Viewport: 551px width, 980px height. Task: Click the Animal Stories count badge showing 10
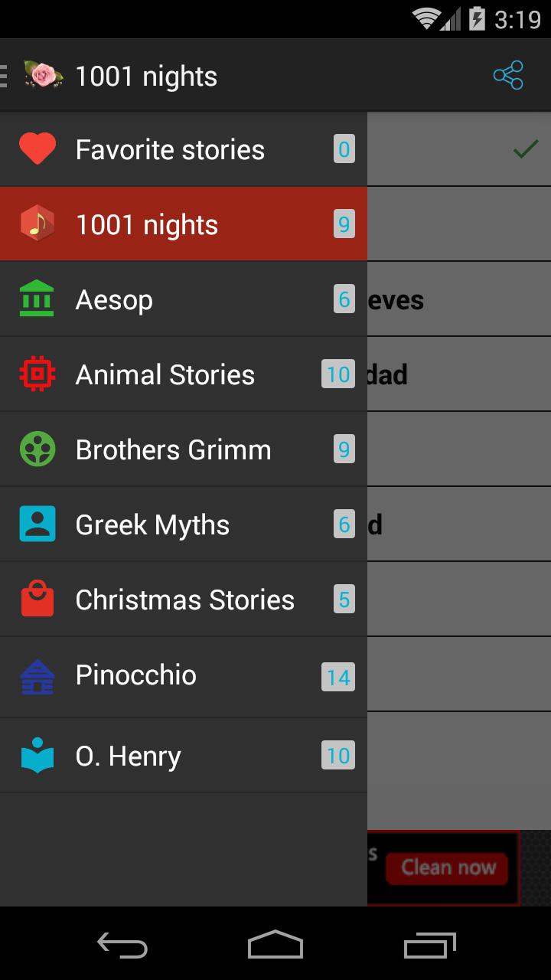[x=338, y=374]
